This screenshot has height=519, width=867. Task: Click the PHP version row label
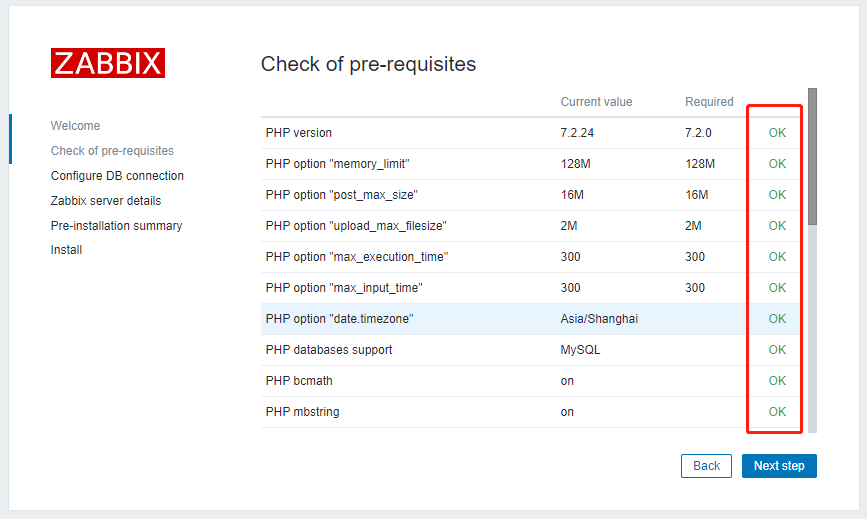[x=299, y=133]
